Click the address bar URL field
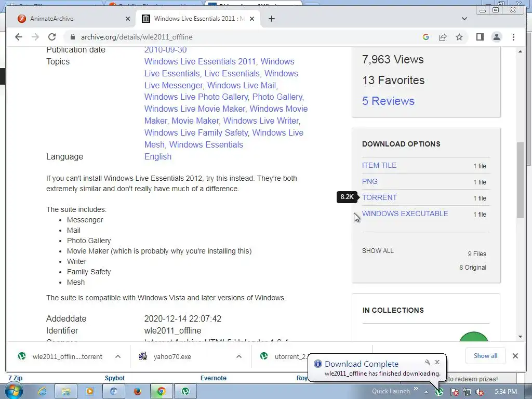This screenshot has width=532, height=399. tap(244, 37)
